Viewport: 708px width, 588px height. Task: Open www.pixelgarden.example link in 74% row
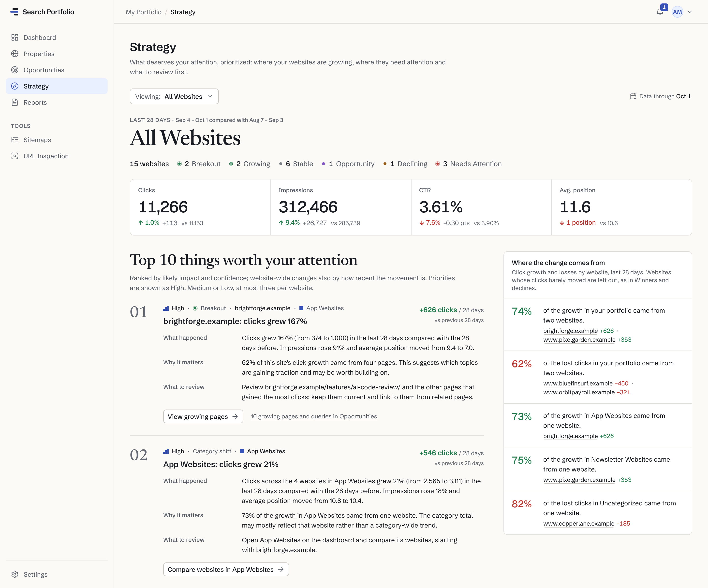pos(579,339)
